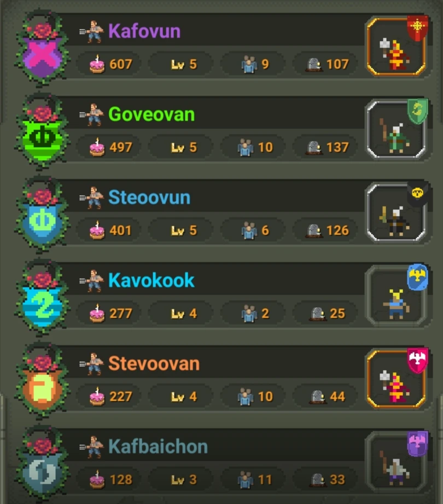Select Steoovun's dark hero portrait

click(396, 213)
